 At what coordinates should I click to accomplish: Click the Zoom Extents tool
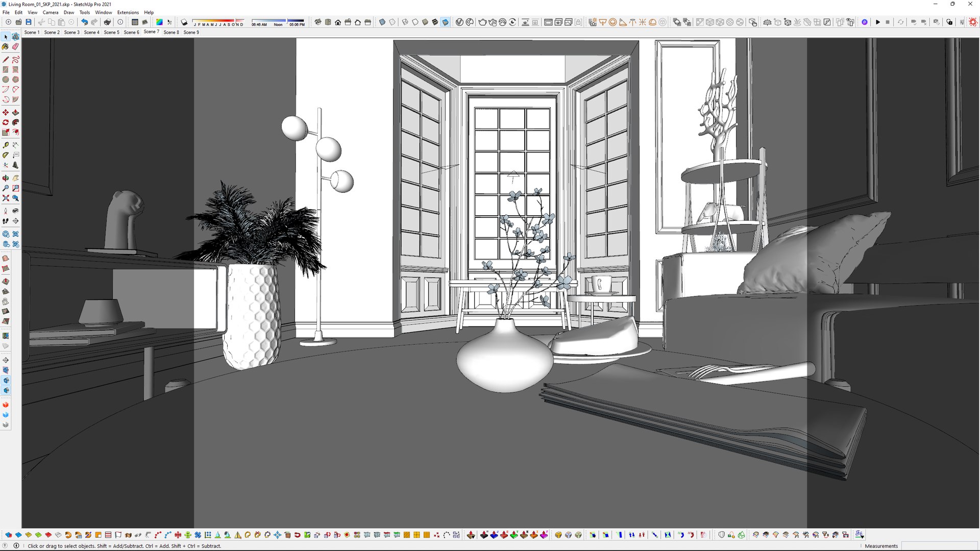click(6, 198)
